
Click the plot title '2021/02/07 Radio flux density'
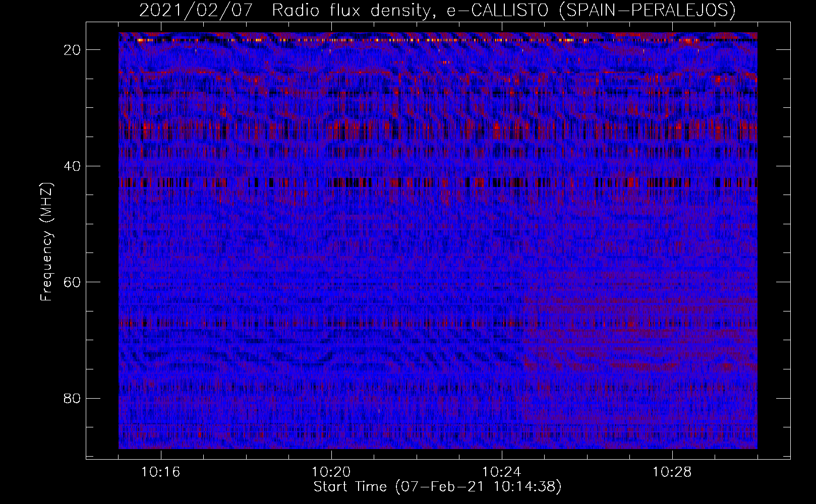287,11
